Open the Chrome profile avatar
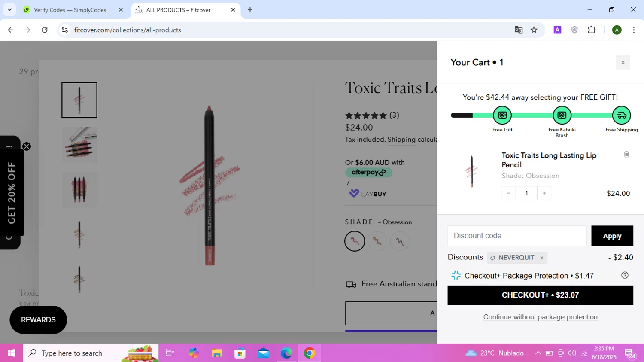The height and width of the screenshot is (362, 644). 617,30
